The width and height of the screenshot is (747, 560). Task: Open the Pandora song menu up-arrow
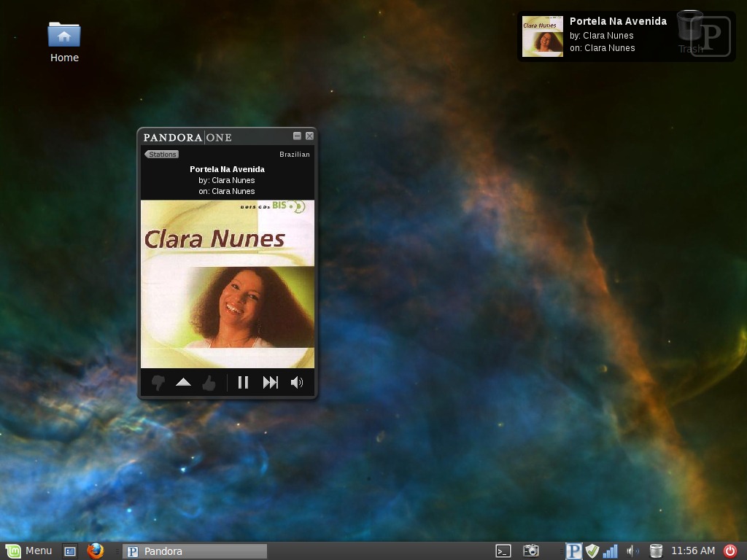click(183, 382)
